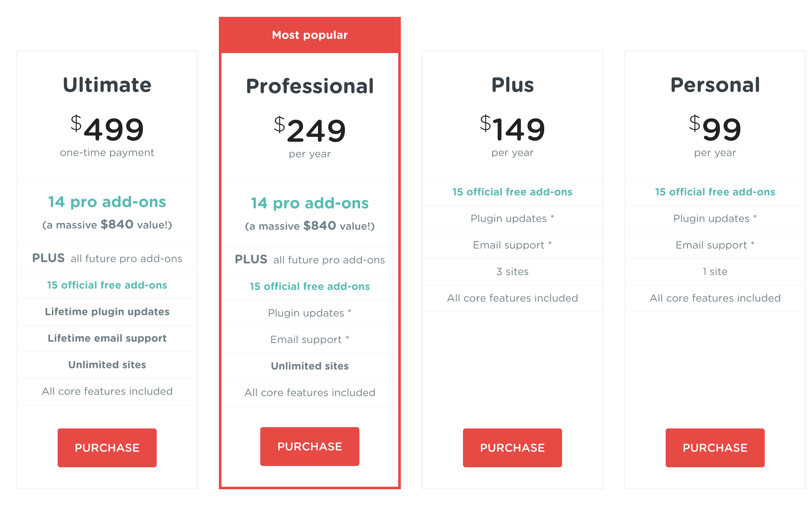Click the $249 per year price

pos(310,137)
